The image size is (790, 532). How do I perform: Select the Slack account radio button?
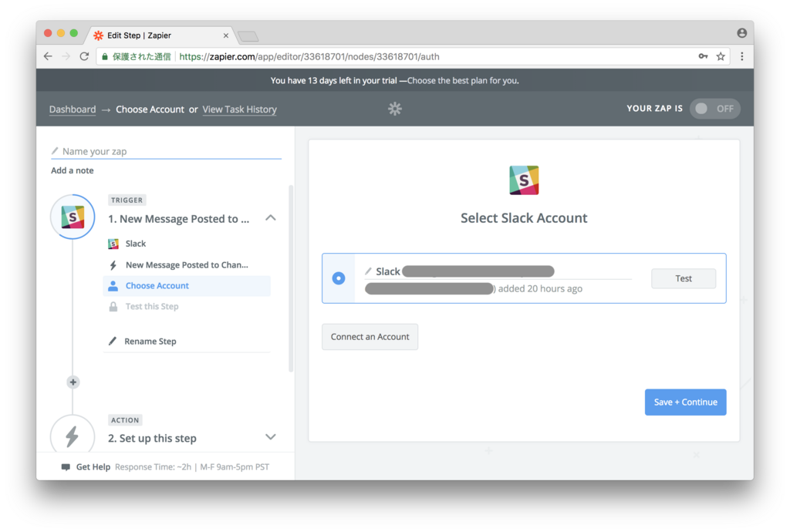click(339, 278)
